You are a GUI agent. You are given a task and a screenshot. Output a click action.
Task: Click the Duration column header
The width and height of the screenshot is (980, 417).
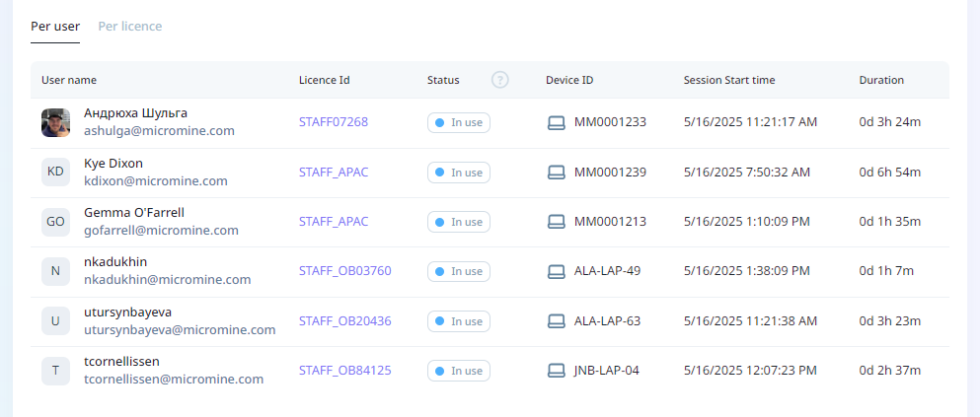click(881, 80)
